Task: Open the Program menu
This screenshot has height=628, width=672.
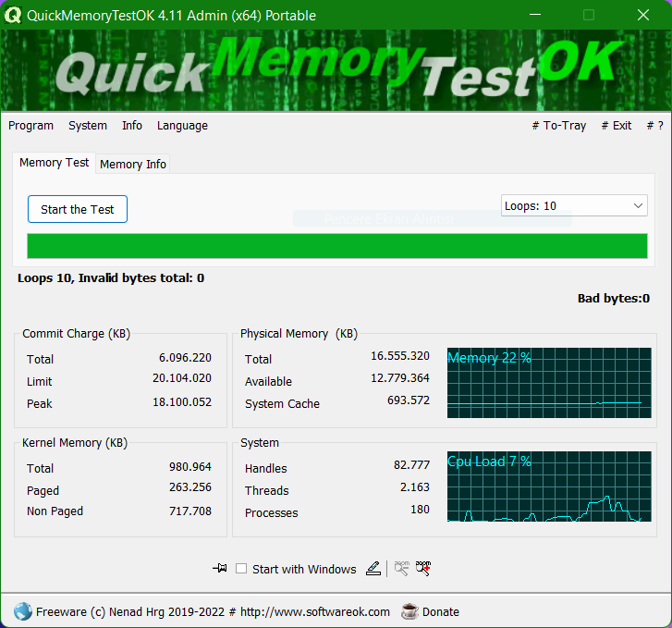Action: pyautogui.click(x=31, y=126)
